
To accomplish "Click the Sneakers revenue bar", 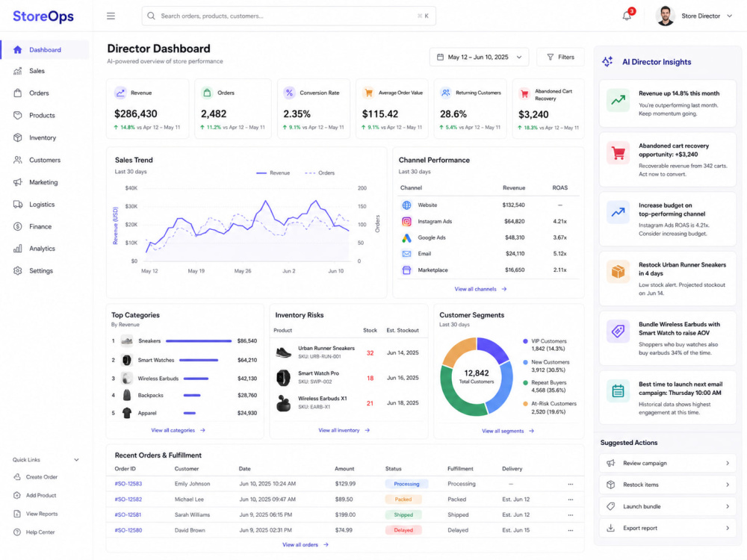I will tap(199, 341).
